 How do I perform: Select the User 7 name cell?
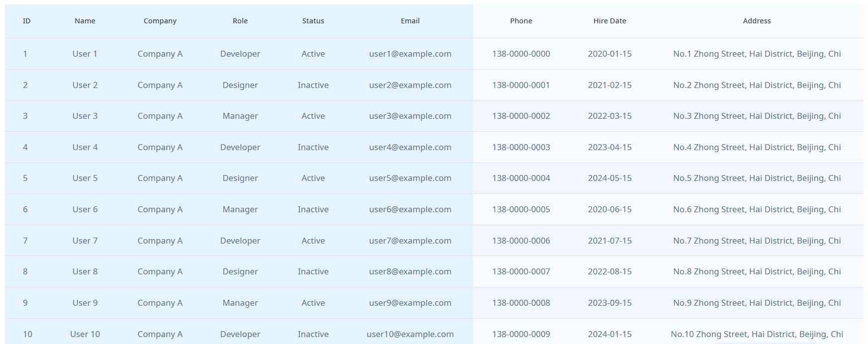(x=85, y=241)
